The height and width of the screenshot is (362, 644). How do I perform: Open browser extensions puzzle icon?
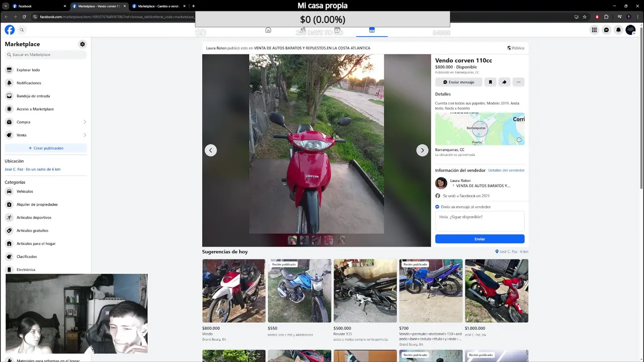[x=606, y=17]
